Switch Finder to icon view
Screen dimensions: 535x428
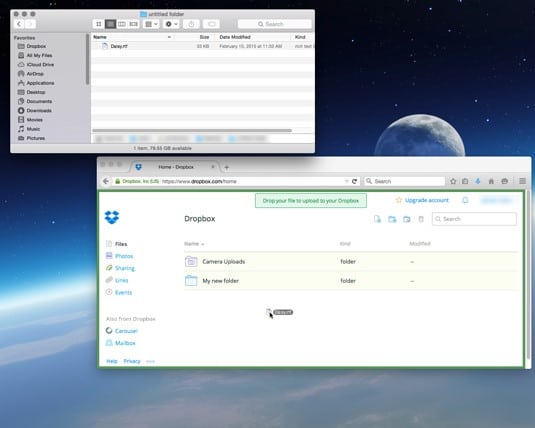[x=99, y=24]
